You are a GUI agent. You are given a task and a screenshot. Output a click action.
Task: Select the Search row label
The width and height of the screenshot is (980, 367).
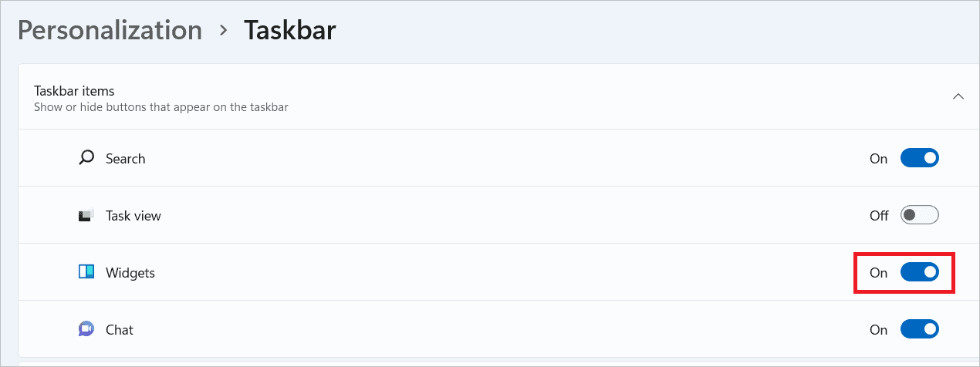click(x=126, y=159)
